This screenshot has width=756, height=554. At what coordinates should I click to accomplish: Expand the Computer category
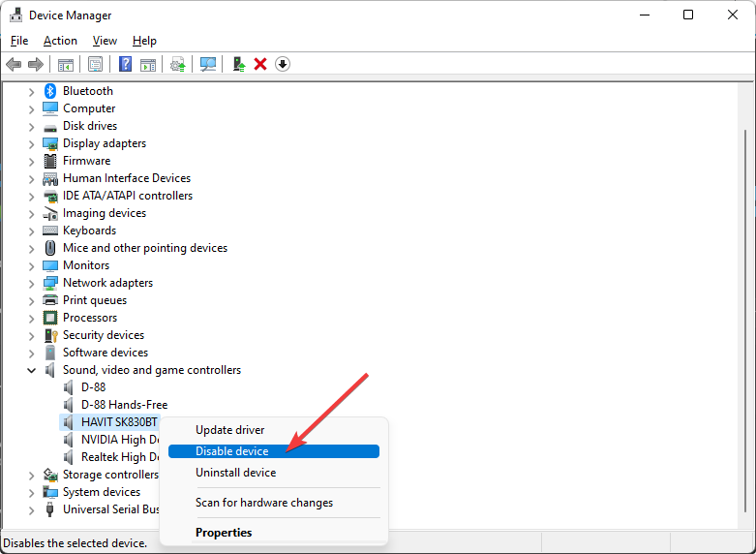pyautogui.click(x=31, y=109)
